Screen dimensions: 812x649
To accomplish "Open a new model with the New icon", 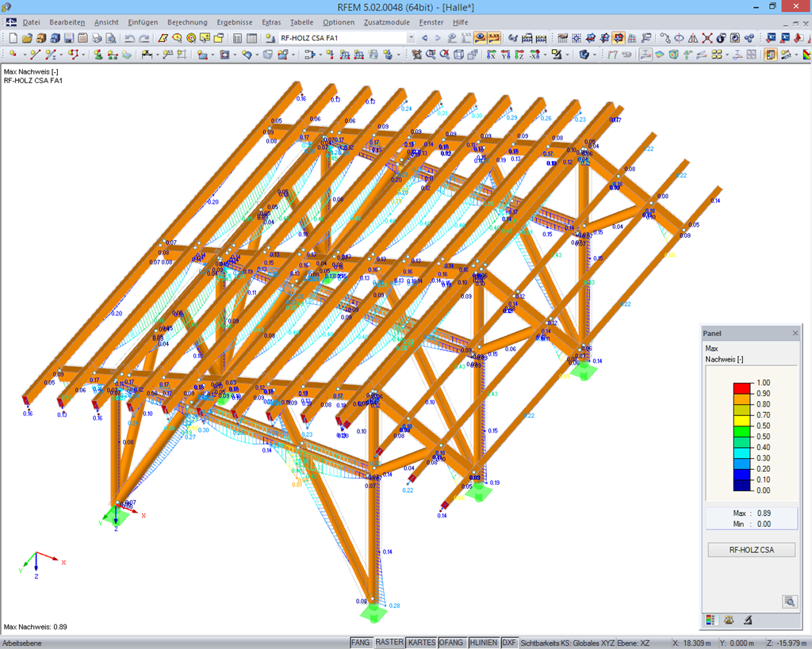I will tap(13, 37).
